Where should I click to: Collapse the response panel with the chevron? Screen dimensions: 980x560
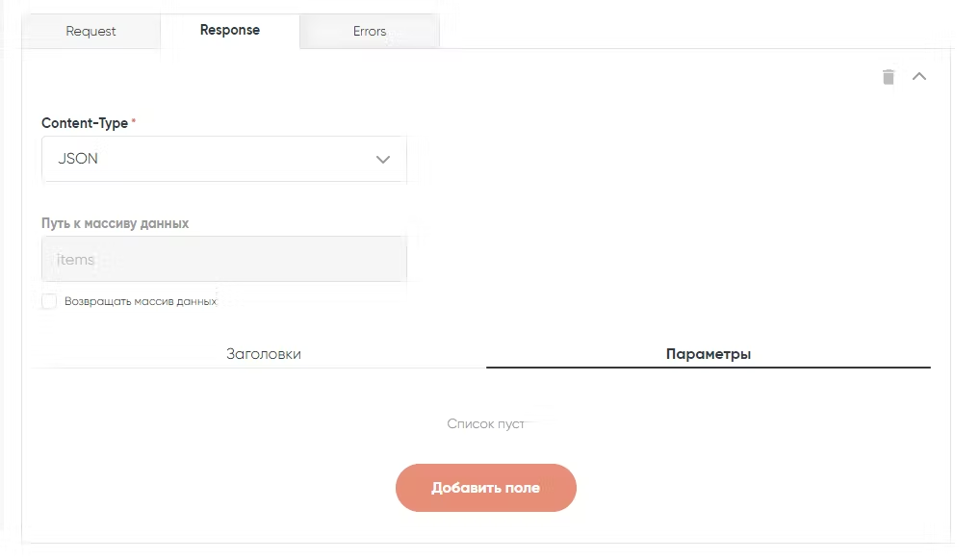pos(919,77)
